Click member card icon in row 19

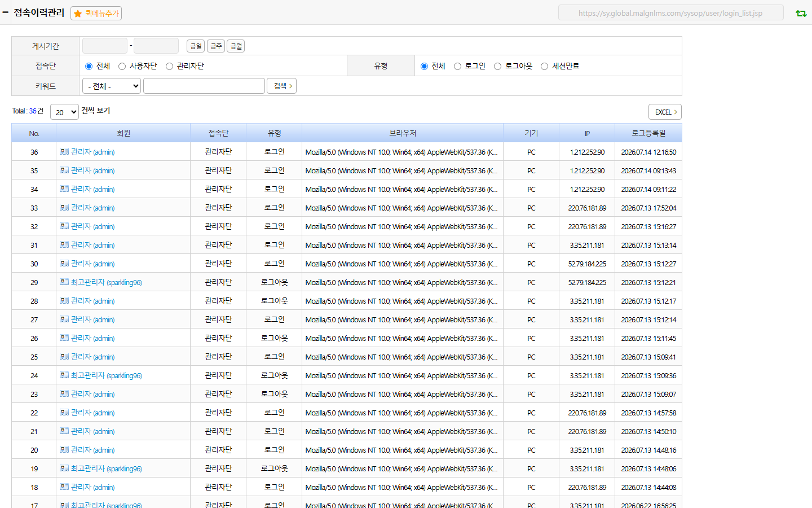click(x=64, y=468)
